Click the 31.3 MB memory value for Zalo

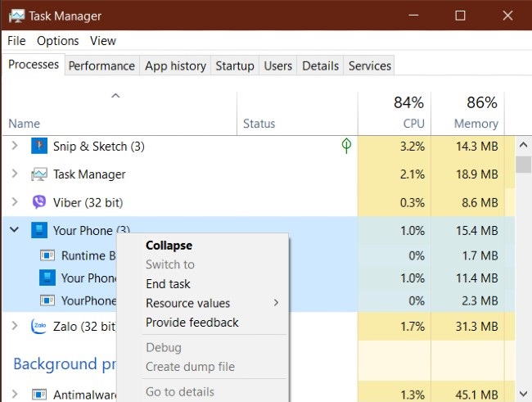tap(476, 327)
